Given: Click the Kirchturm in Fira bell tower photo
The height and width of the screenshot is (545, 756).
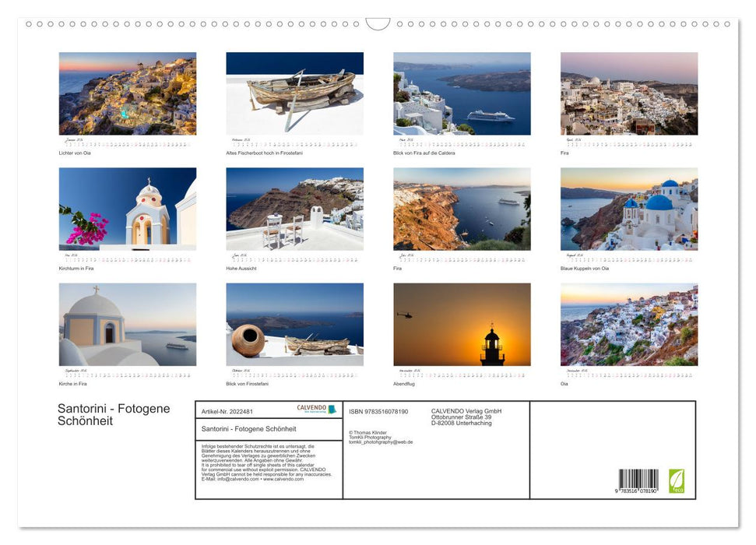Looking at the screenshot, I should point(128,209).
